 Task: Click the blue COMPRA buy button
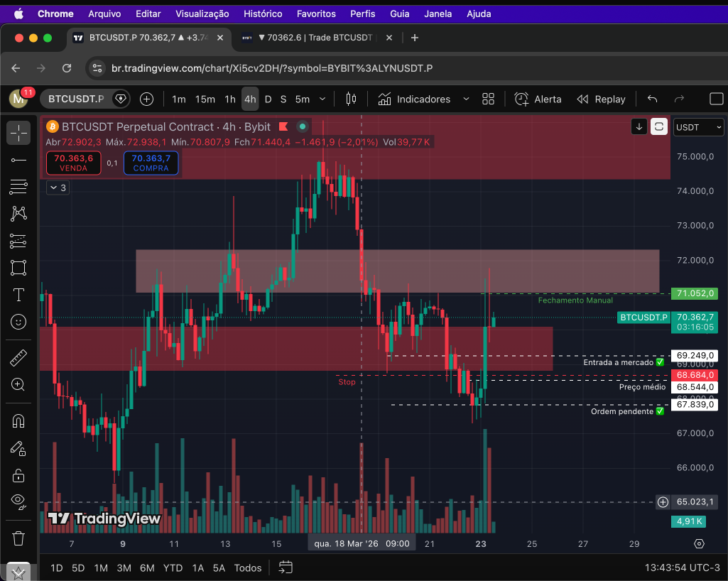pos(151,163)
